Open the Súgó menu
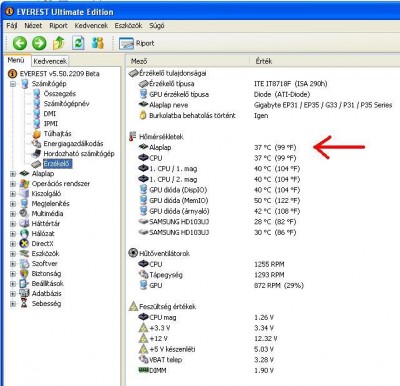 coord(157,26)
